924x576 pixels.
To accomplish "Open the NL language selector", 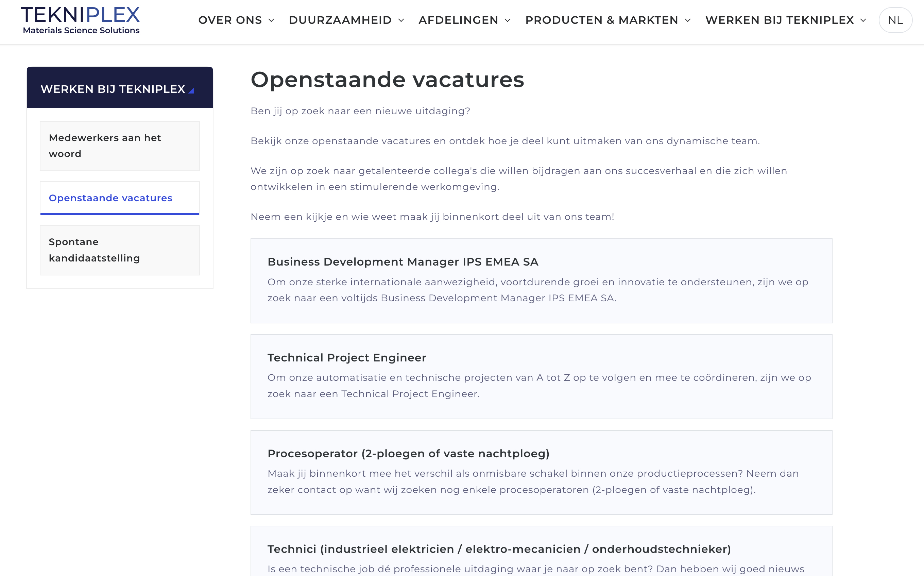I will (895, 20).
